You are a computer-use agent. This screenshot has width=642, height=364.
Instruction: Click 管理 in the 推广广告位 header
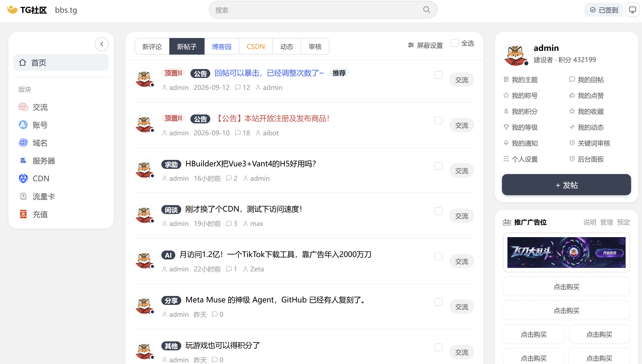point(606,222)
